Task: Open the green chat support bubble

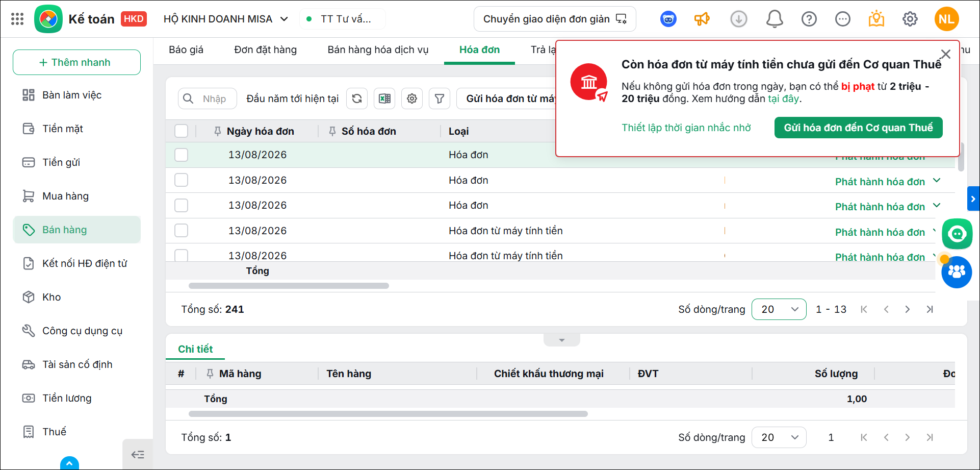Action: coord(957,234)
